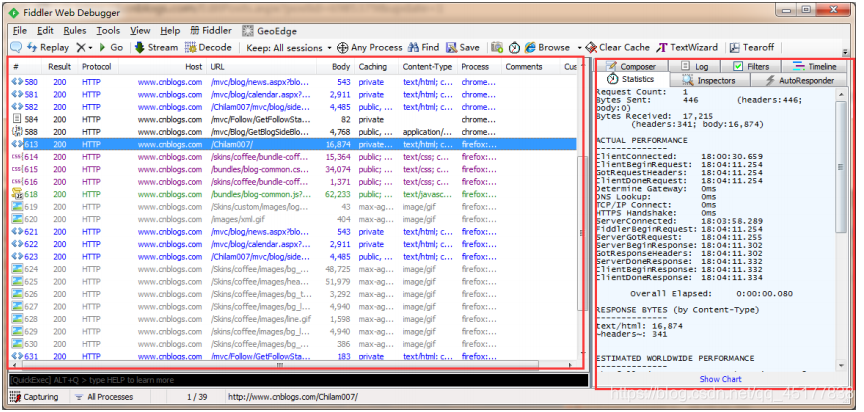Sort by Comments column header
Image resolution: width=864 pixels, height=412 pixels.
point(531,67)
